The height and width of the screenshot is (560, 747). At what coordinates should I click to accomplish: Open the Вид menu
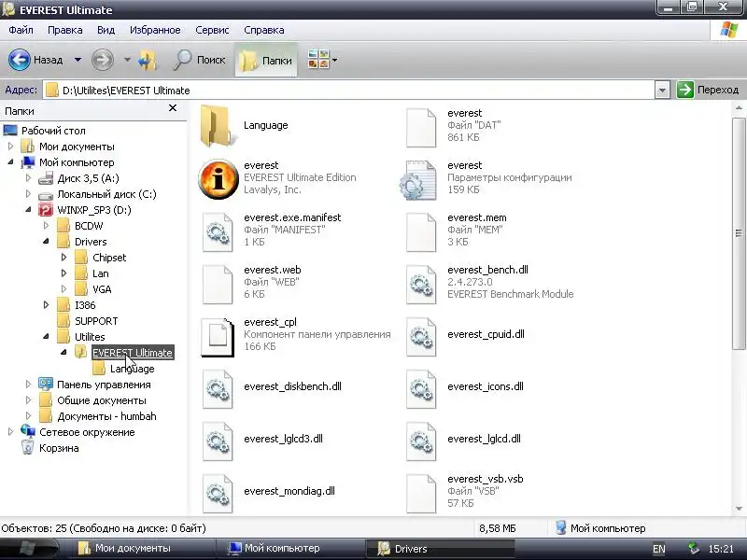[106, 30]
